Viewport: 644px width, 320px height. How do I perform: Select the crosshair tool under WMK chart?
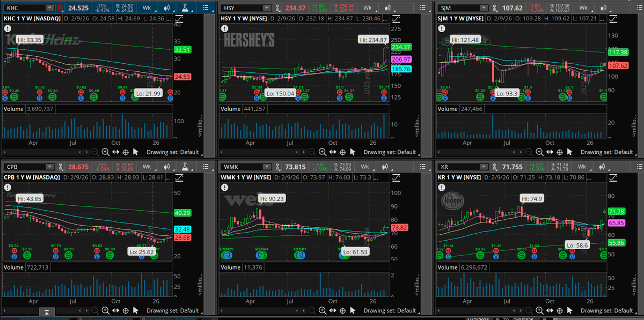(342, 310)
